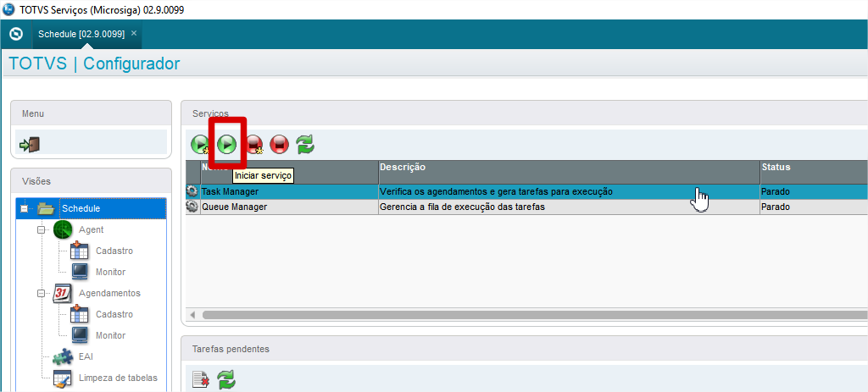Open Monitor under Agent
The height and width of the screenshot is (392, 868).
click(111, 272)
